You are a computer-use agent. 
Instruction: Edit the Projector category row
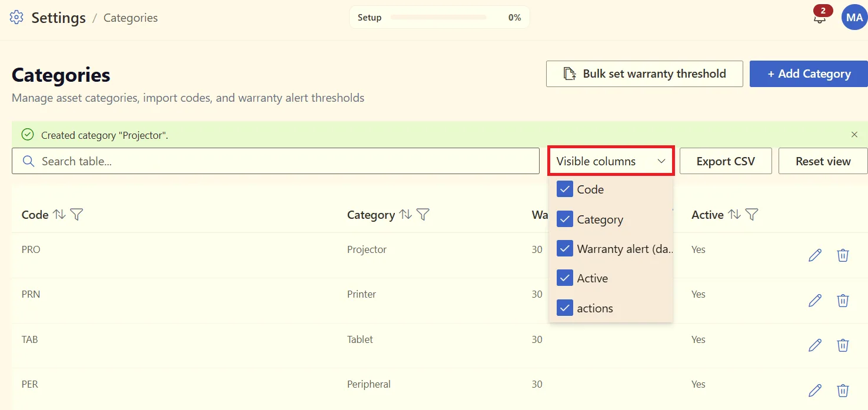tap(815, 255)
